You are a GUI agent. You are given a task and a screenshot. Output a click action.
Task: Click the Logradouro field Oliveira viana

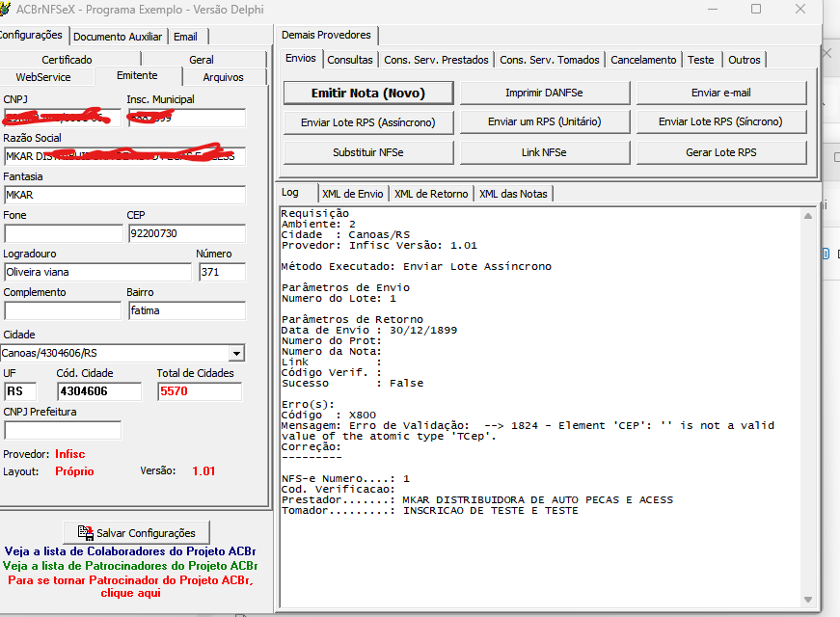coord(97,272)
